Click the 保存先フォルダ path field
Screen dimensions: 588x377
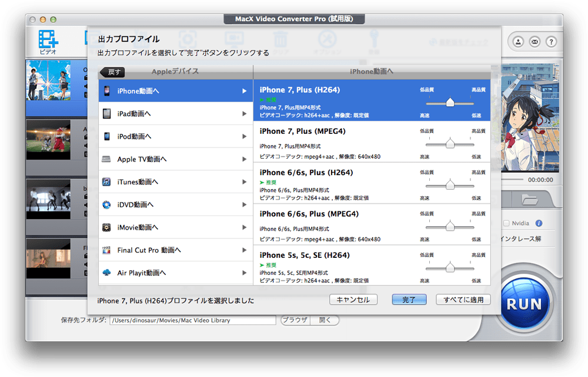[193, 320]
